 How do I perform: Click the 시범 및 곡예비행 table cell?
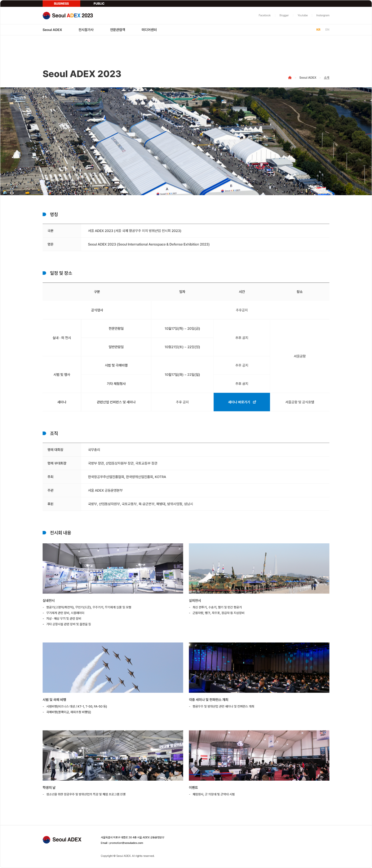pos(116,365)
